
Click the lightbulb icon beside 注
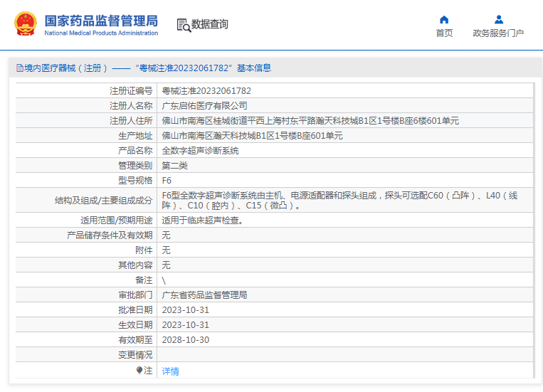coord(139,370)
